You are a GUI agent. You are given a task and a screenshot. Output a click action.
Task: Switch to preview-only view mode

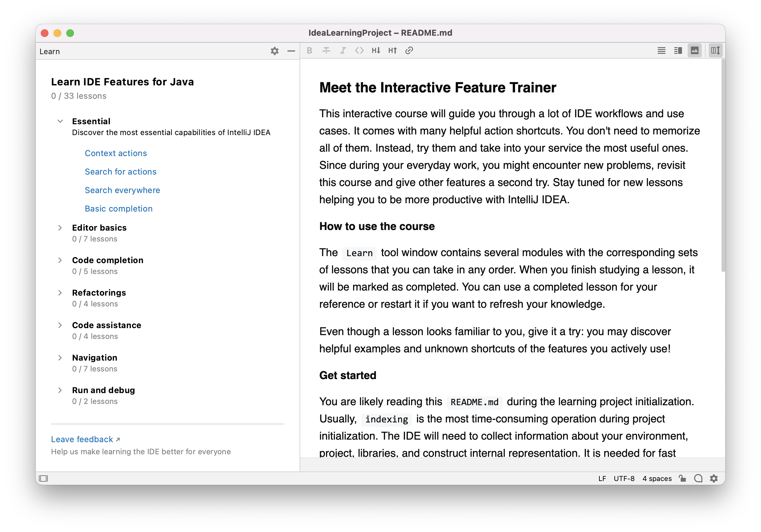click(694, 51)
